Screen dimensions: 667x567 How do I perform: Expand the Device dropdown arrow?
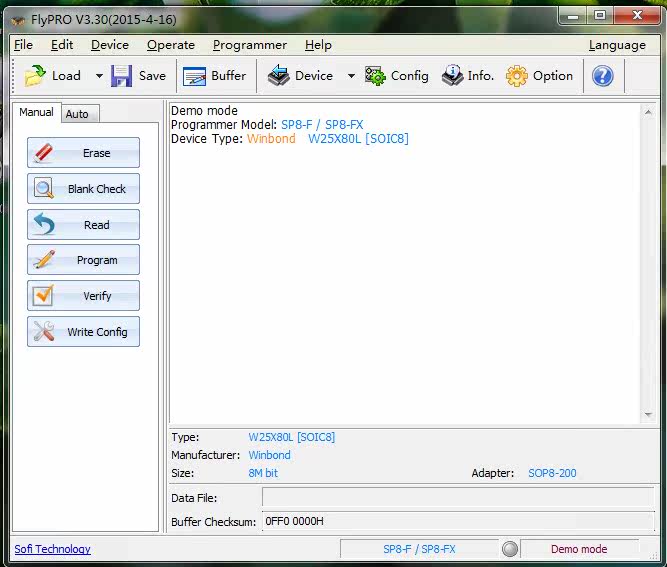point(351,76)
